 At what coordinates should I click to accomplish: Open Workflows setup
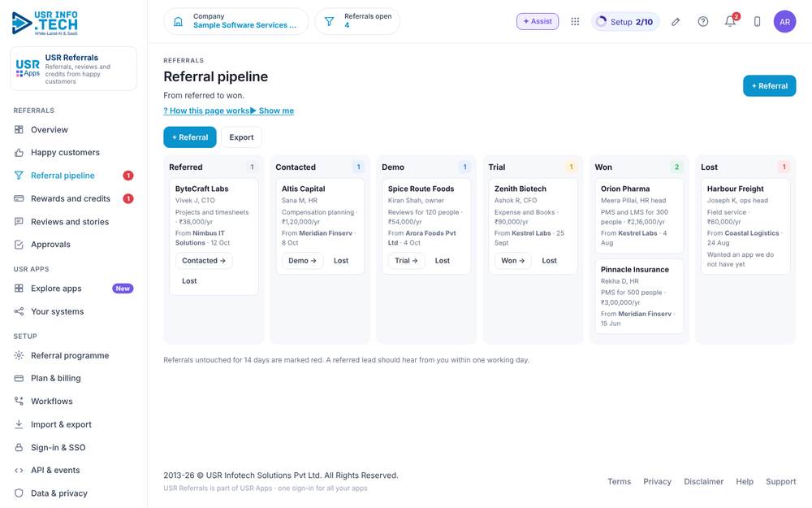point(74,401)
